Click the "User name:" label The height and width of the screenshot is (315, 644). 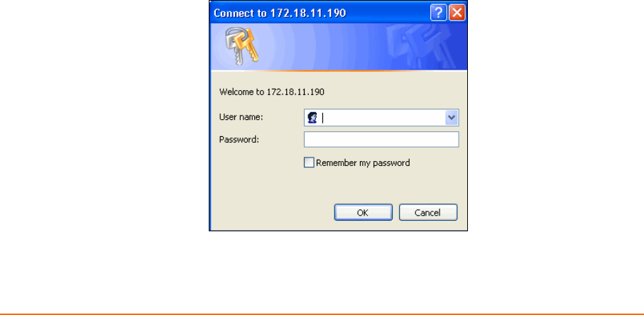tap(241, 117)
